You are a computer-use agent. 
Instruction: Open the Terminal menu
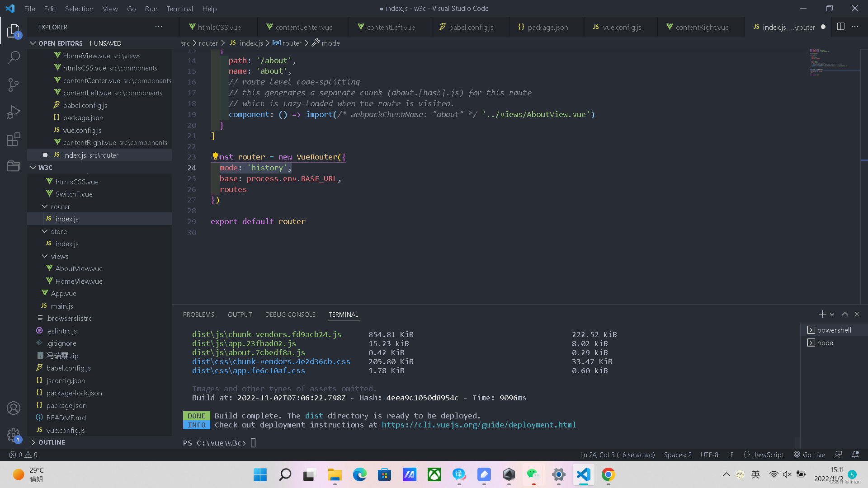(179, 9)
